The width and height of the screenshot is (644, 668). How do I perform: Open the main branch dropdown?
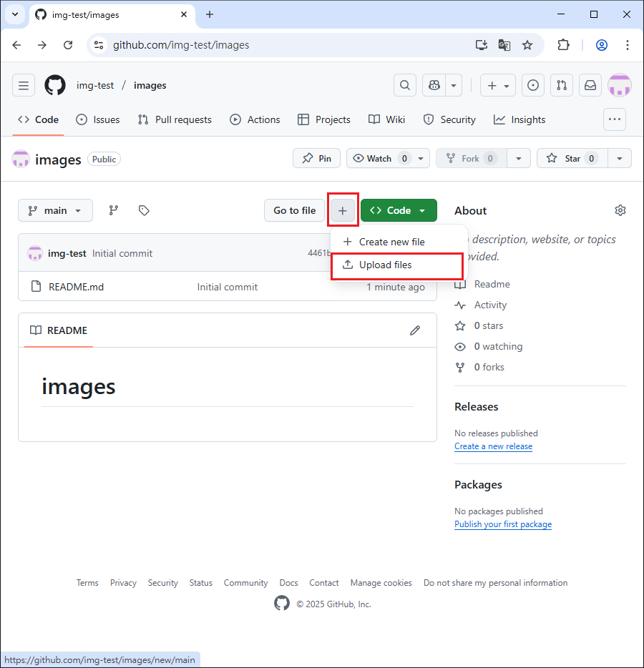point(55,210)
